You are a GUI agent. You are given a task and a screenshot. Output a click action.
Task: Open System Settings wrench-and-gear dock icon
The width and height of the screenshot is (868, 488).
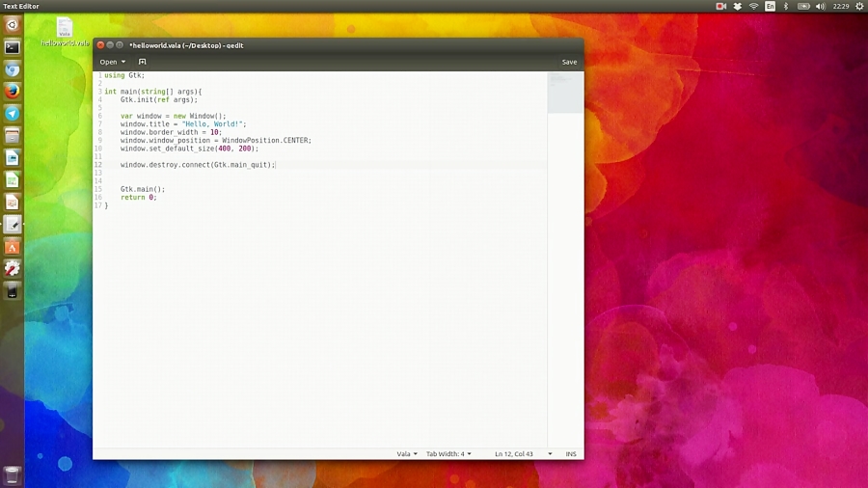pyautogui.click(x=13, y=269)
